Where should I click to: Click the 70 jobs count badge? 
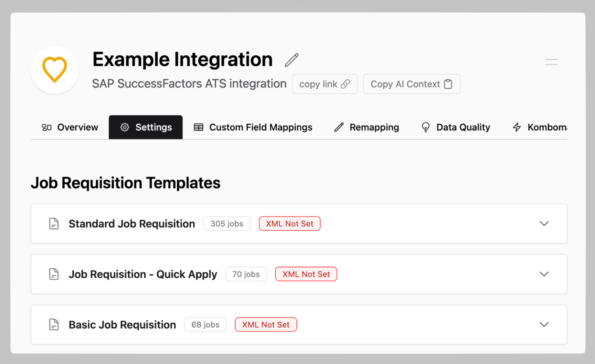246,274
